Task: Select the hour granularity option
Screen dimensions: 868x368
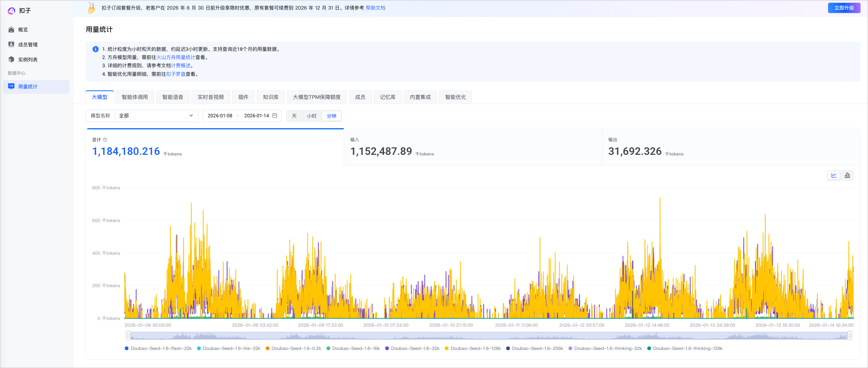Action: [x=311, y=116]
